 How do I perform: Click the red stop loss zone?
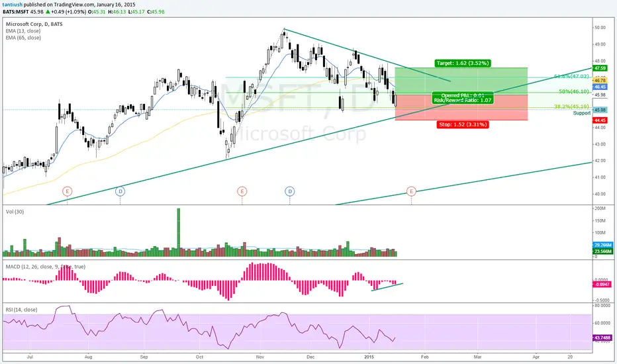pos(461,107)
